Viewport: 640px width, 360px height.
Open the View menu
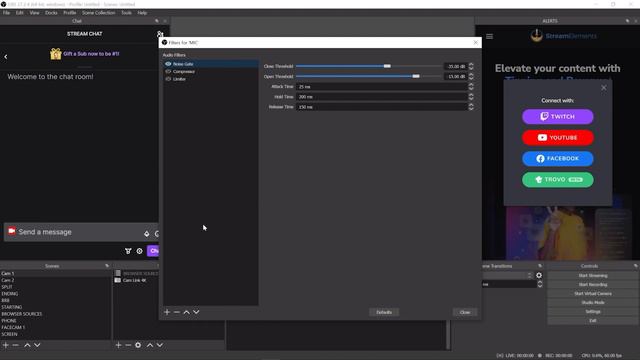coord(34,13)
